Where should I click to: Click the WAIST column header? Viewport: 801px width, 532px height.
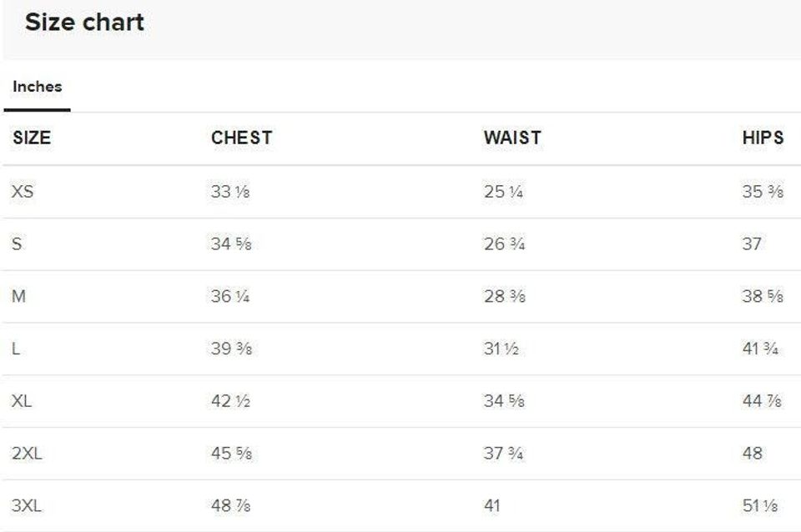pyautogui.click(x=511, y=138)
